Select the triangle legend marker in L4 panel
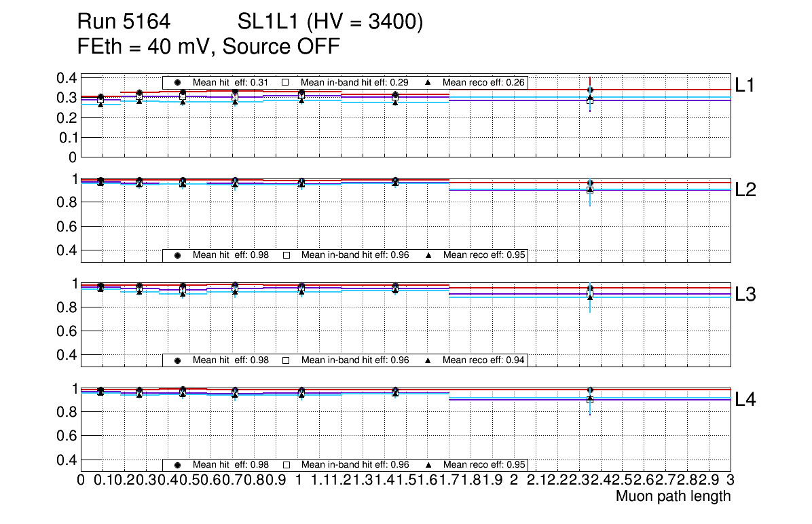 [428, 465]
